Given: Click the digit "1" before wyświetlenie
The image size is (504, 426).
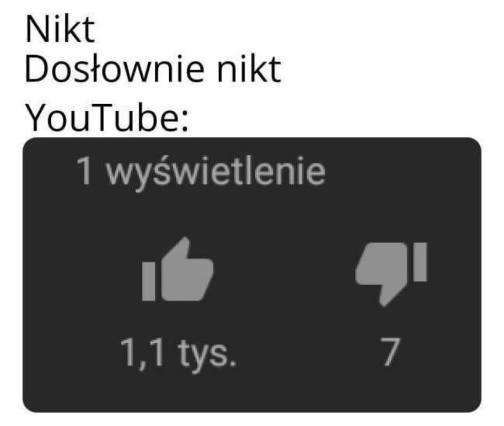Looking at the screenshot, I should 84,171.
